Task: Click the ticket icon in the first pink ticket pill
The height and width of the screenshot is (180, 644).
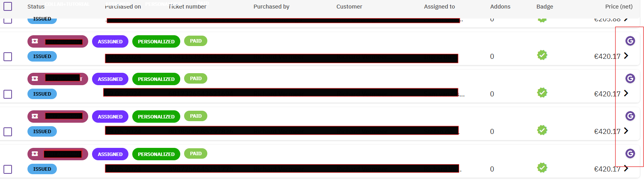Action: click(35, 41)
